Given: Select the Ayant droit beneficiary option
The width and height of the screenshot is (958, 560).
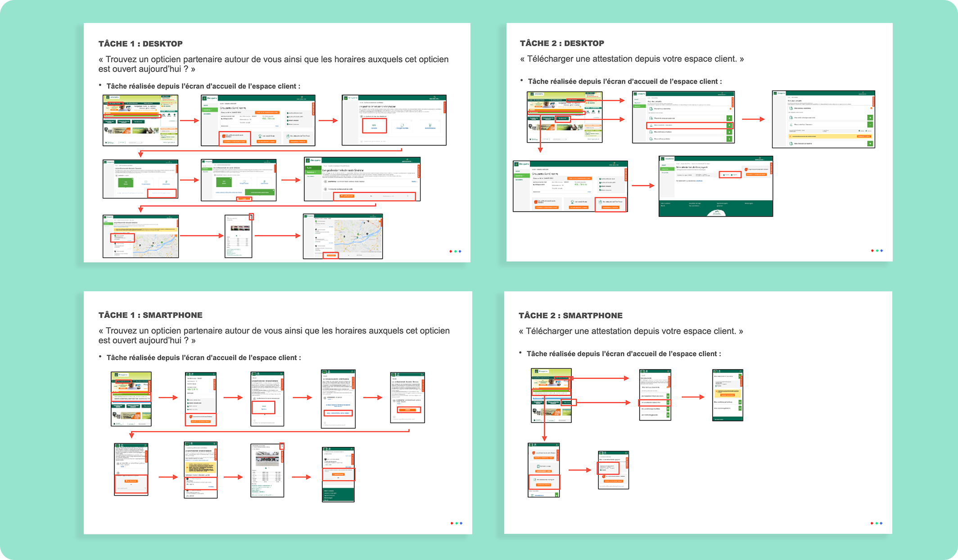Looking at the screenshot, I should [733, 175].
